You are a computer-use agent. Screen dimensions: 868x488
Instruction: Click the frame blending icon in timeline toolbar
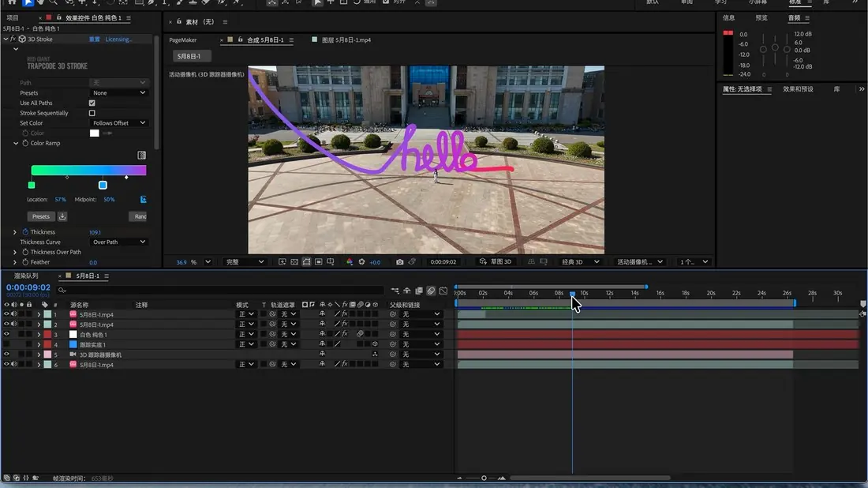click(419, 291)
